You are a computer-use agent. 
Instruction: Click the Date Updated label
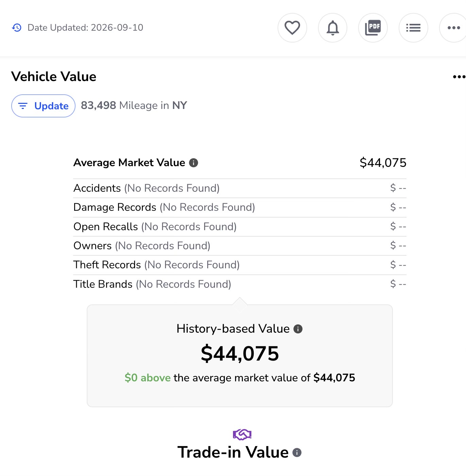pos(85,28)
